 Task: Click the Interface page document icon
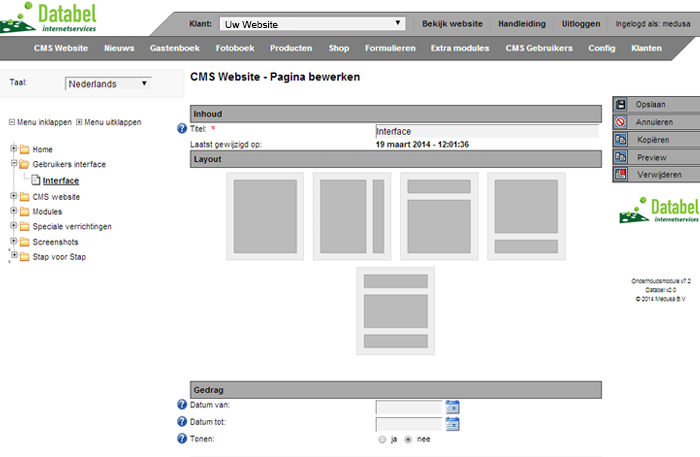tap(36, 180)
